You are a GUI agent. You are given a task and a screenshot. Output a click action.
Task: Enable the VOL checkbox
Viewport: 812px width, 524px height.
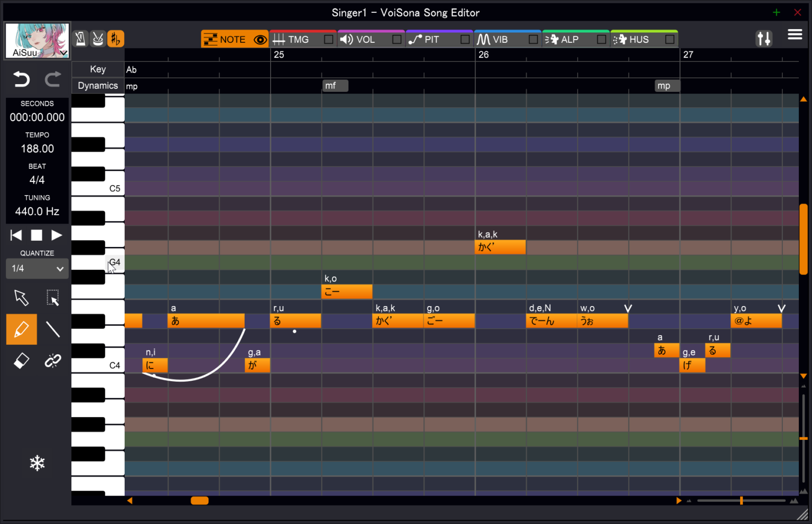[x=396, y=40]
